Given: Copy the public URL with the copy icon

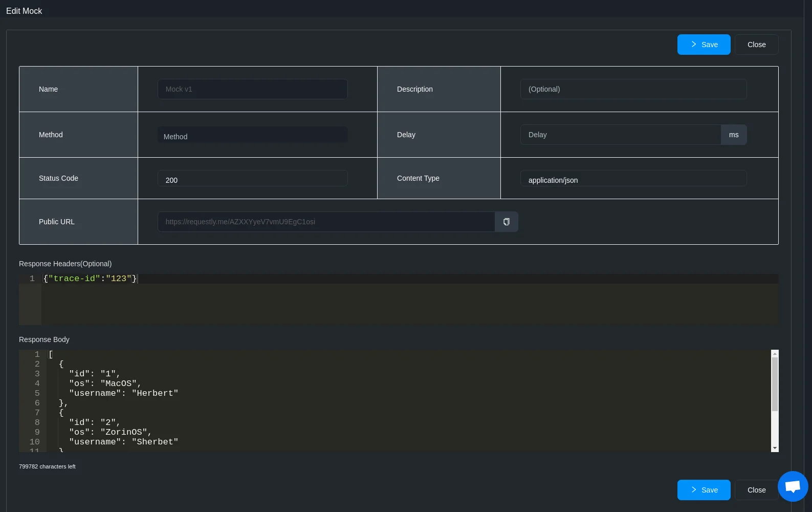Looking at the screenshot, I should 507,222.
